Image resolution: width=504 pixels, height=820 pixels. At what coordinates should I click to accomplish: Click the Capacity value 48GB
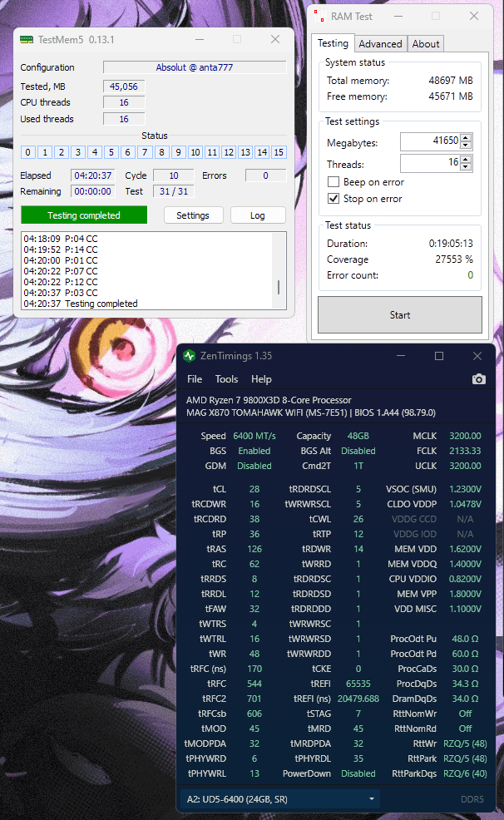click(x=358, y=436)
